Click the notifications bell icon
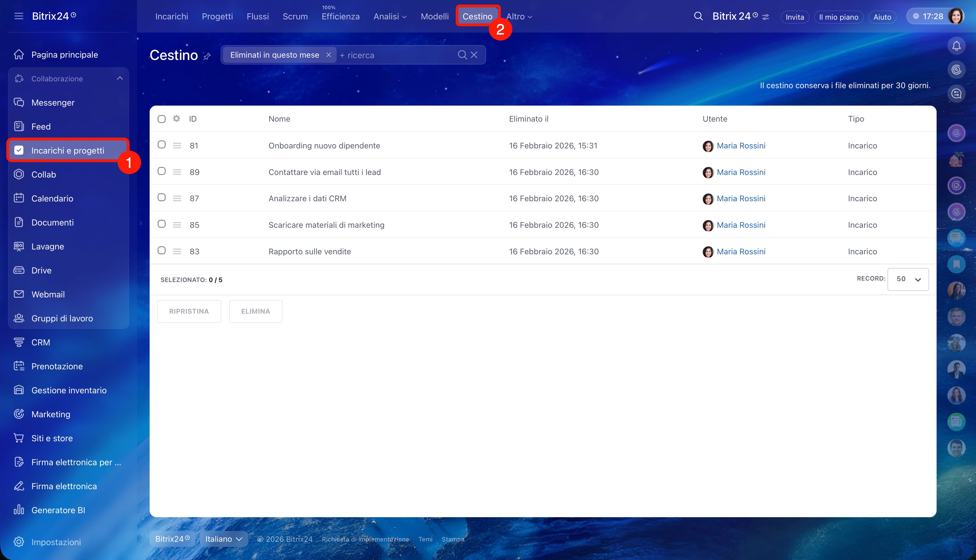The height and width of the screenshot is (560, 976). 956,46
